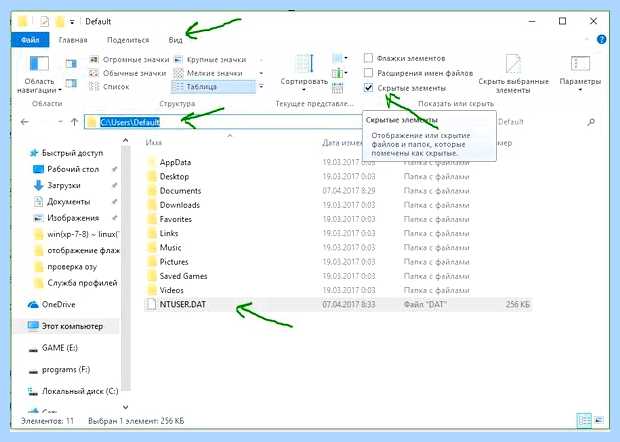
Task: Switch to details view status bar icon
Action: 584,420
